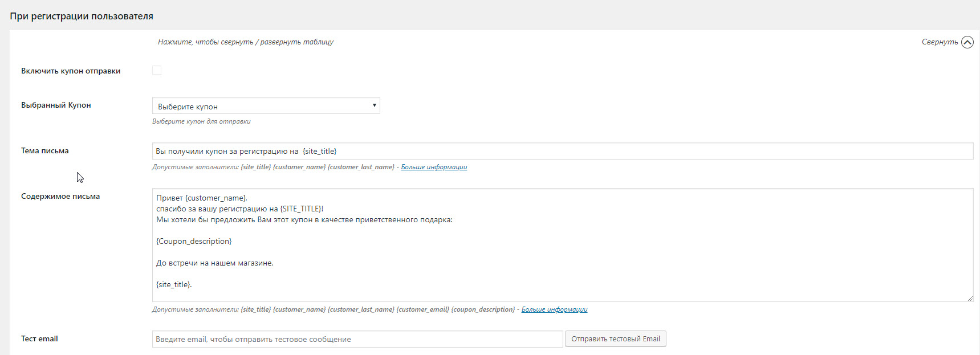Click the "Тест email" label
Viewport: 980px width, 355px height.
[39, 339]
